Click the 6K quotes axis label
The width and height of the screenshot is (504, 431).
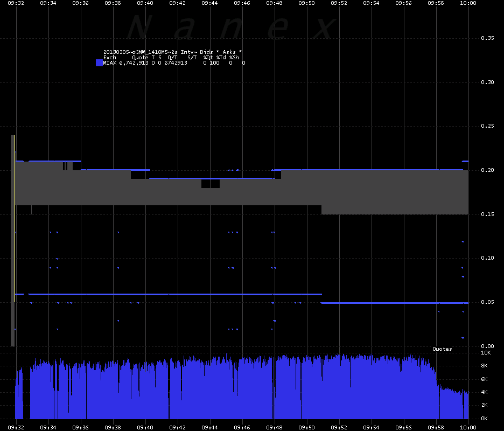click(x=485, y=379)
